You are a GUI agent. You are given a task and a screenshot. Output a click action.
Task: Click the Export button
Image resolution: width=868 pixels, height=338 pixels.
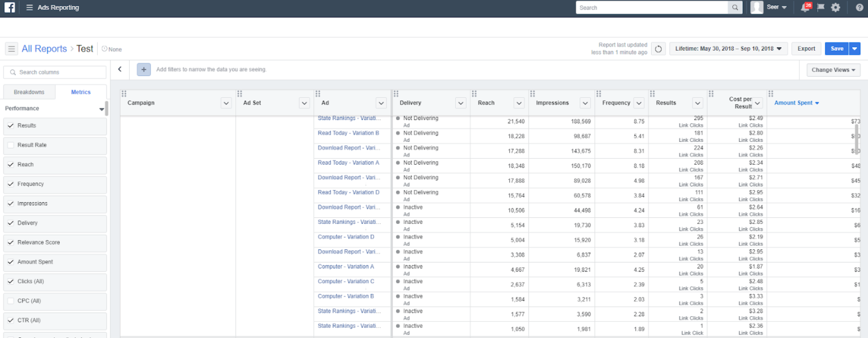[x=806, y=49]
